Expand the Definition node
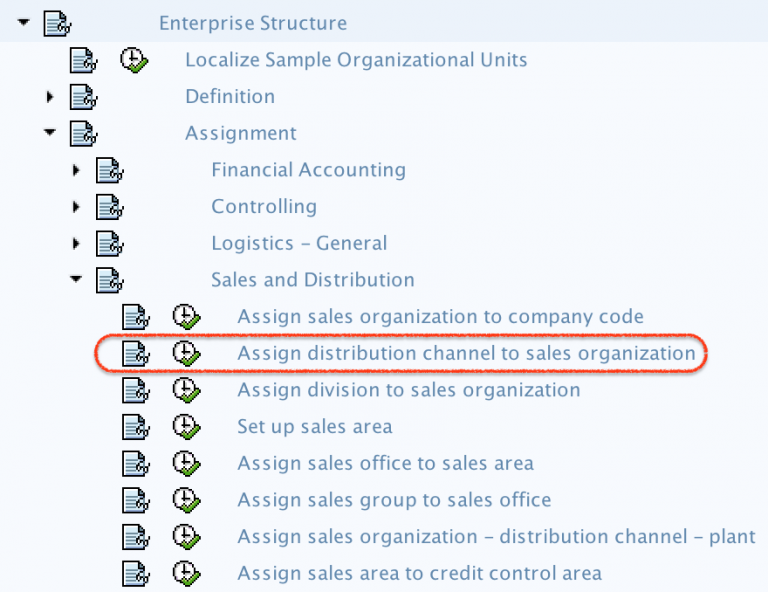 [49, 96]
